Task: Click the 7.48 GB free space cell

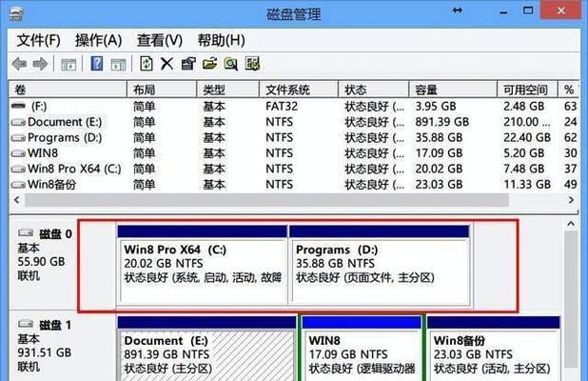Action: (523, 169)
